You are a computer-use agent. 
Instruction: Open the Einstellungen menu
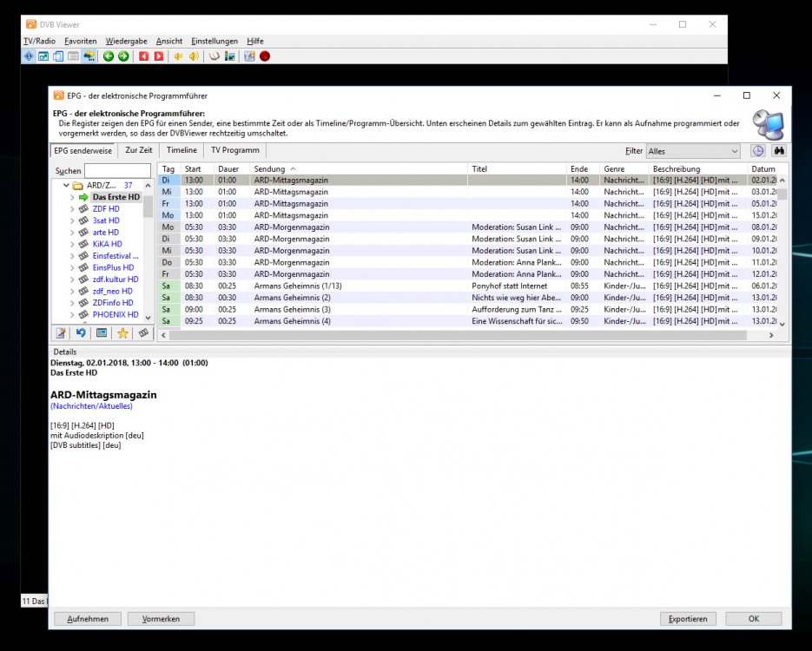[215, 41]
